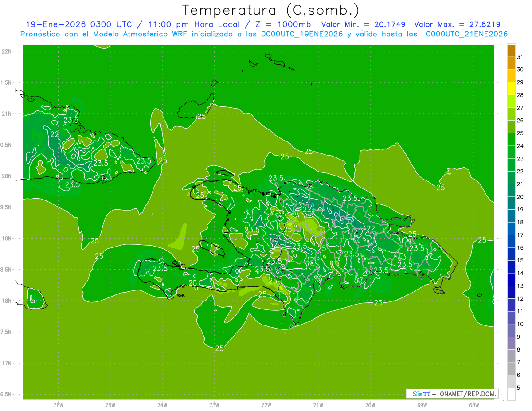Select the pressure level "Z = 1000mb"

[283, 25]
